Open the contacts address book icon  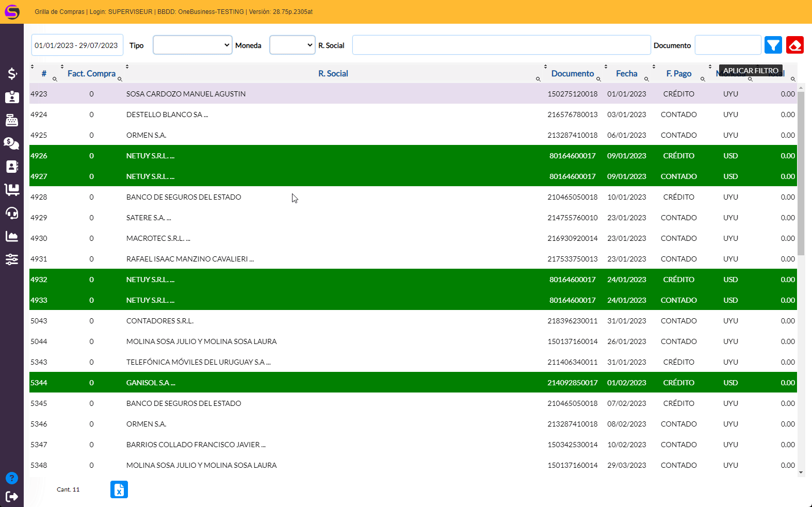click(12, 167)
